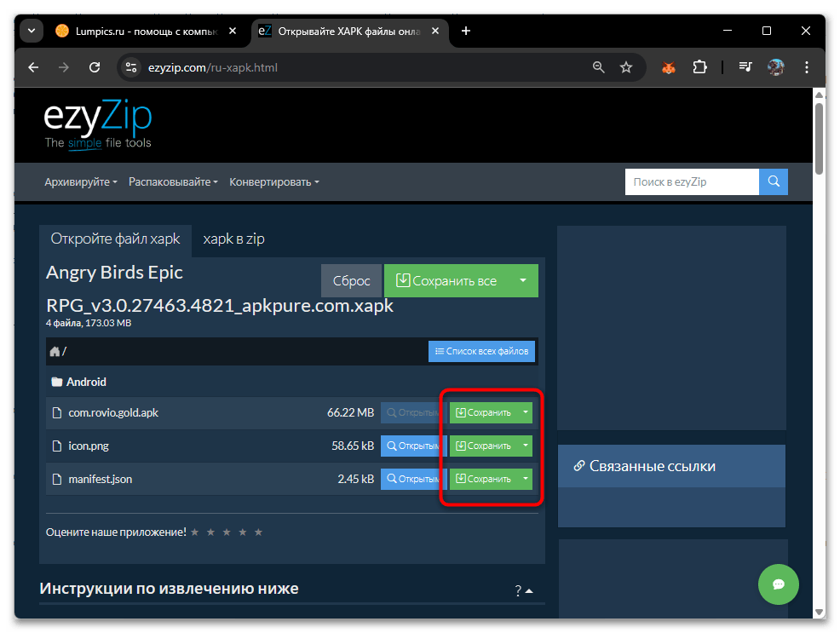Bookmark this page with the star
Screen dimensions: 840x633
(625, 67)
